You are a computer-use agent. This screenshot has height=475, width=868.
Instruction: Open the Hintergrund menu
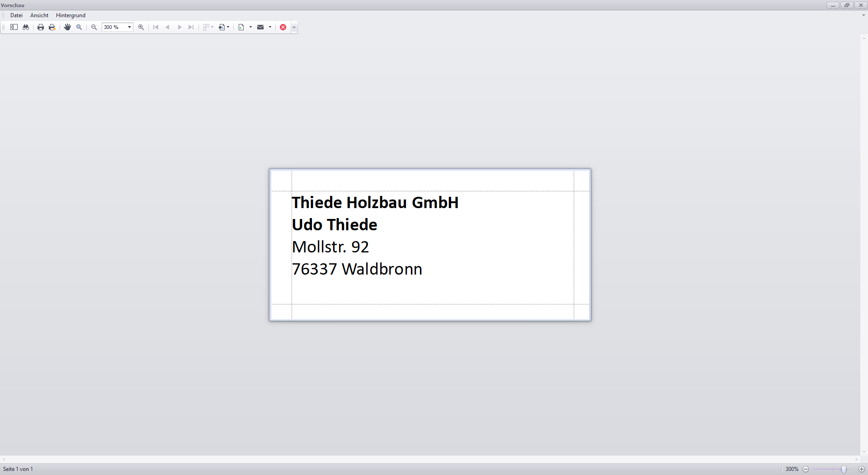click(x=71, y=15)
